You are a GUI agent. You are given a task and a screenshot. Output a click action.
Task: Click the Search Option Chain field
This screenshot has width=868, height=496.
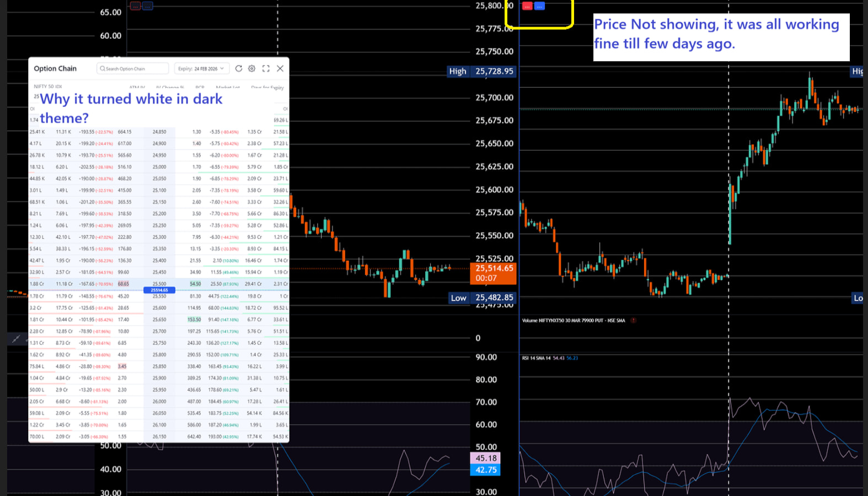(x=132, y=68)
